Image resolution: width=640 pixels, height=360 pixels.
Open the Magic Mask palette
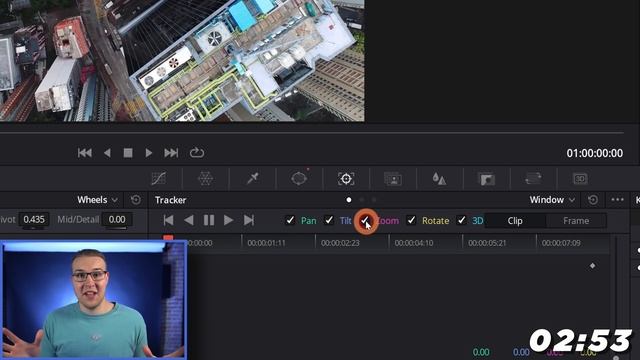click(x=393, y=179)
